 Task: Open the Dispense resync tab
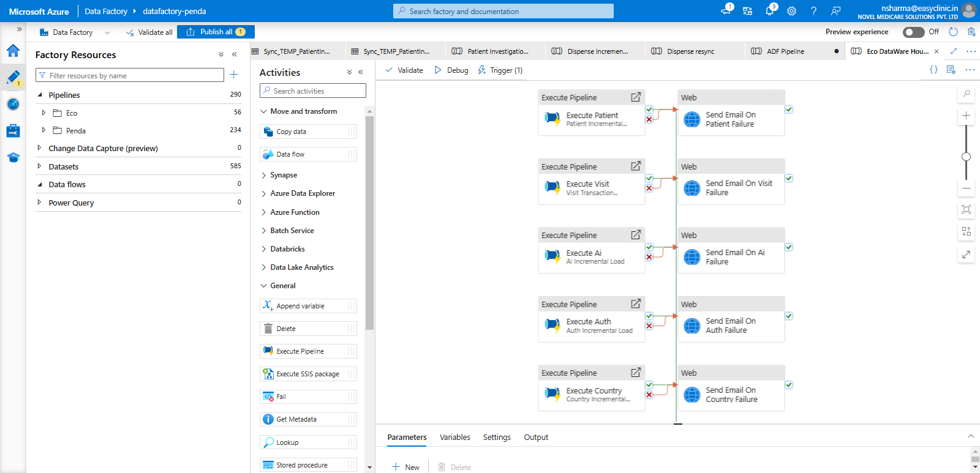pos(690,51)
